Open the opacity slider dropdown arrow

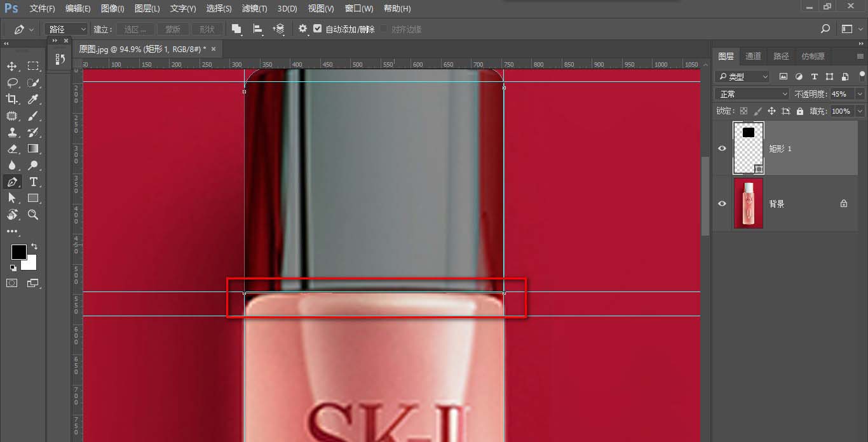(860, 94)
